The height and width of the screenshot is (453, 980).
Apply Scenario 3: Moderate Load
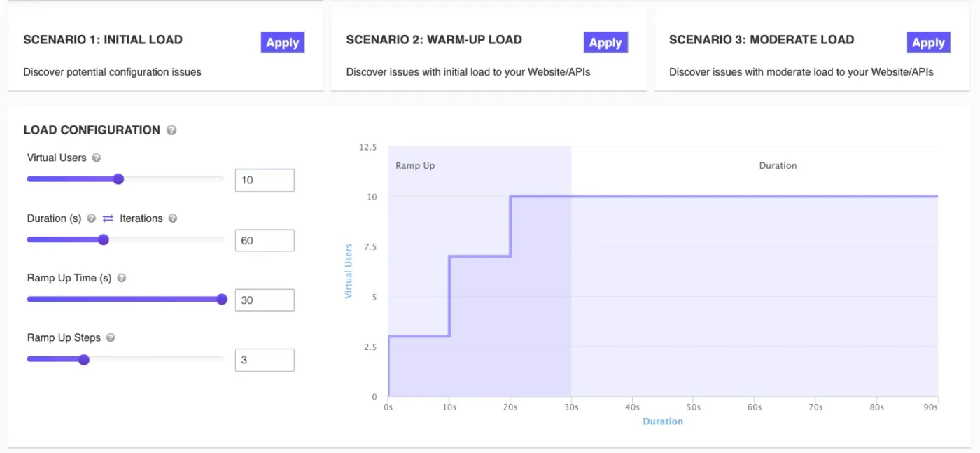[x=929, y=43]
